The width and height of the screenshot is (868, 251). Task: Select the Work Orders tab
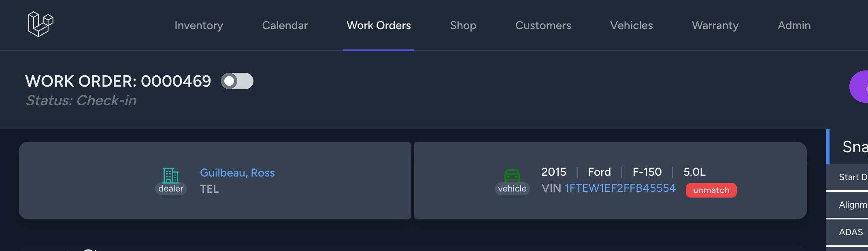379,26
